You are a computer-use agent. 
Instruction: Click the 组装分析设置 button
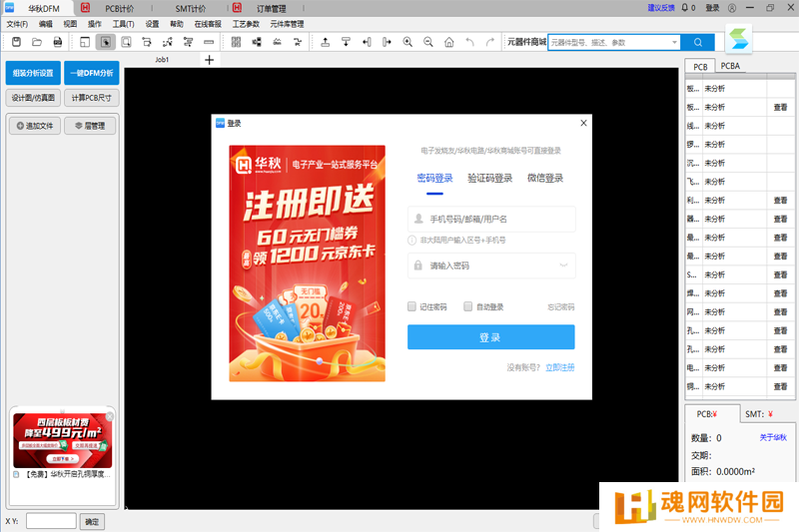coord(33,73)
